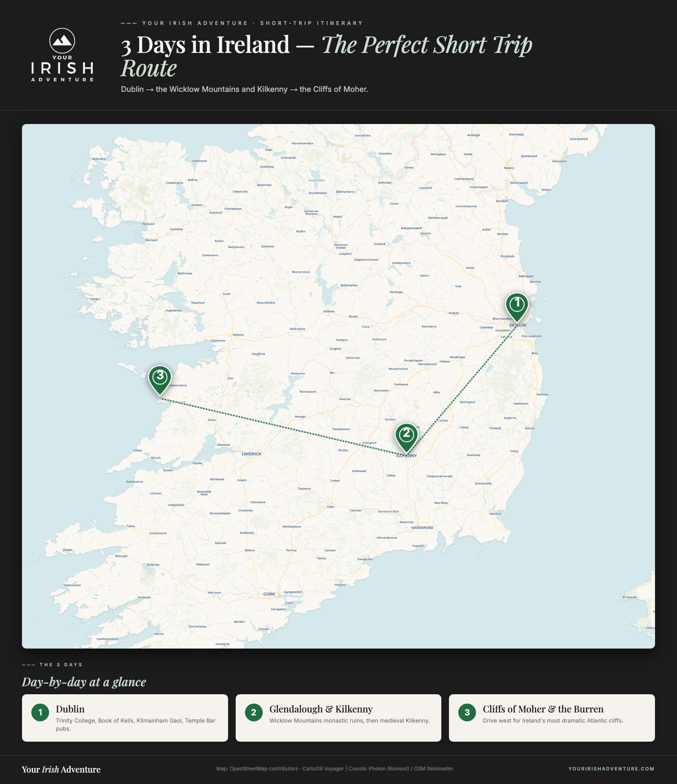Screen dimensions: 677x784
Task: Click the Your Irish Adventure mountain logo
Action: 62,55
